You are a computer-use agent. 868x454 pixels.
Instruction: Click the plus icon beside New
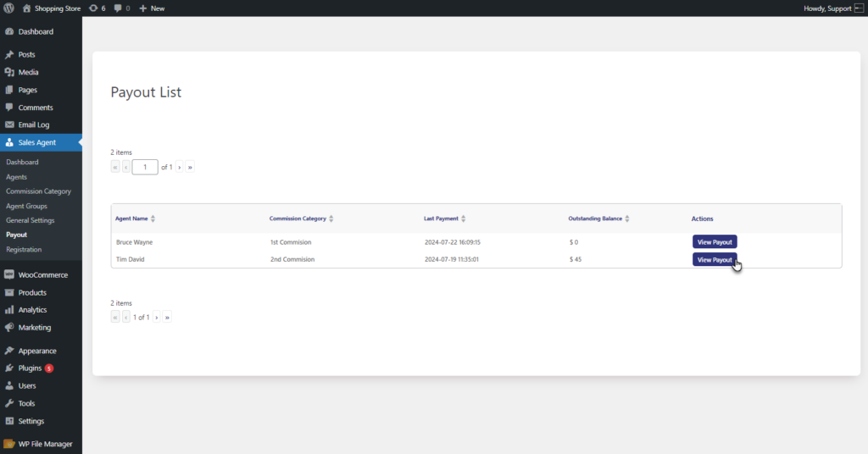coord(142,8)
